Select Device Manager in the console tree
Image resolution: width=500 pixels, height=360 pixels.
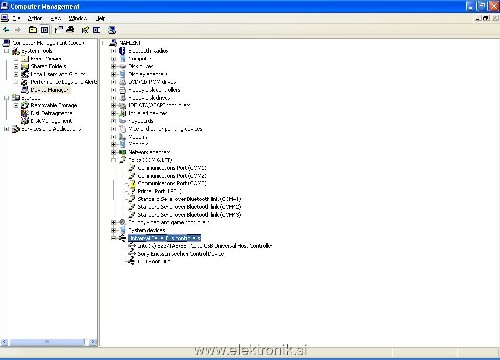49,90
